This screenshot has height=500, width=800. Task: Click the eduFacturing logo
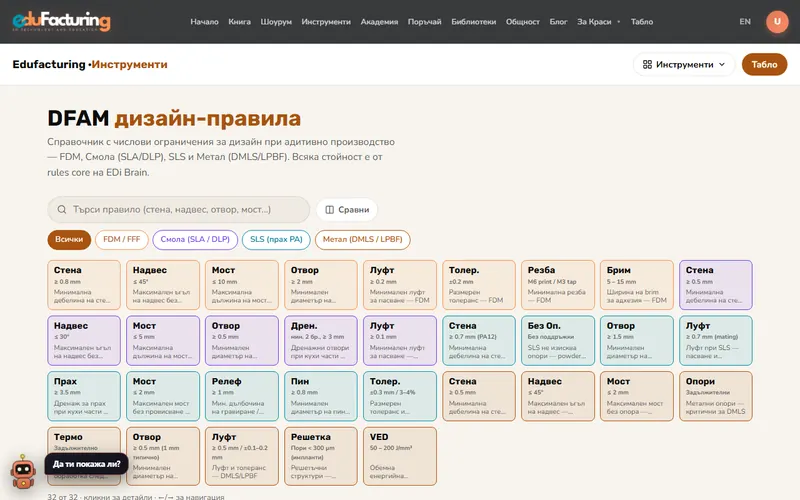pyautogui.click(x=61, y=21)
